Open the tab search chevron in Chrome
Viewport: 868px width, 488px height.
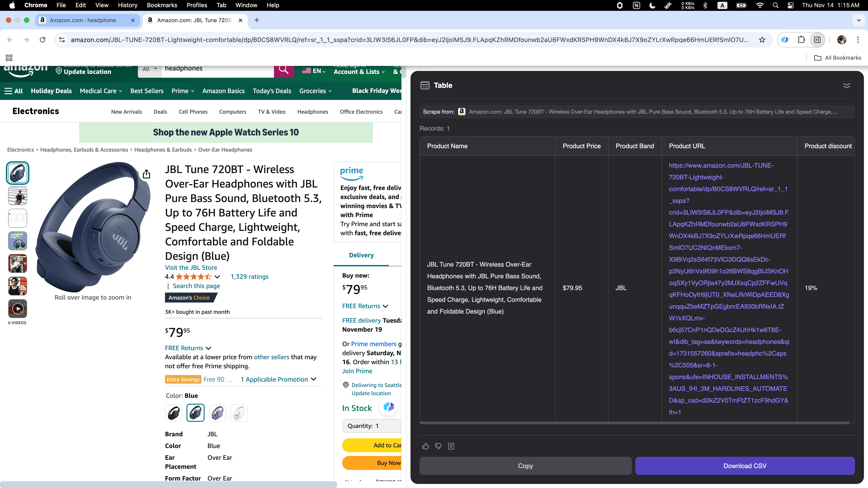[x=859, y=20]
